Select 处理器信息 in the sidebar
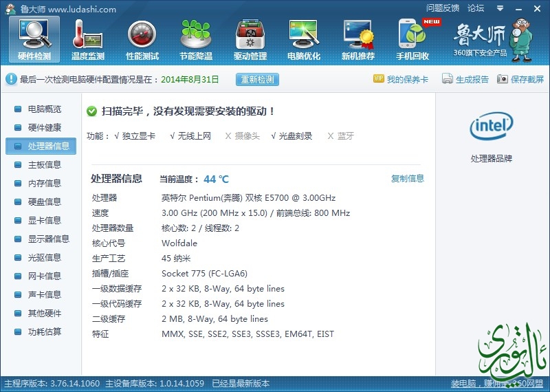The height and width of the screenshot is (392, 550). pyautogui.click(x=41, y=146)
